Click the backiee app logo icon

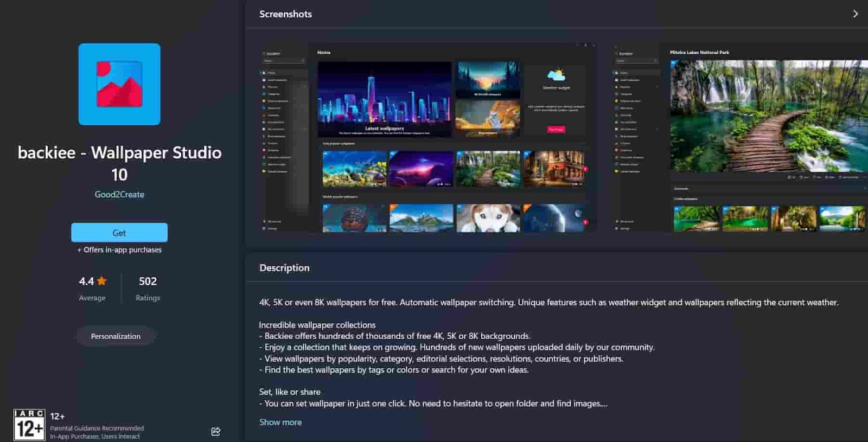pos(119,84)
